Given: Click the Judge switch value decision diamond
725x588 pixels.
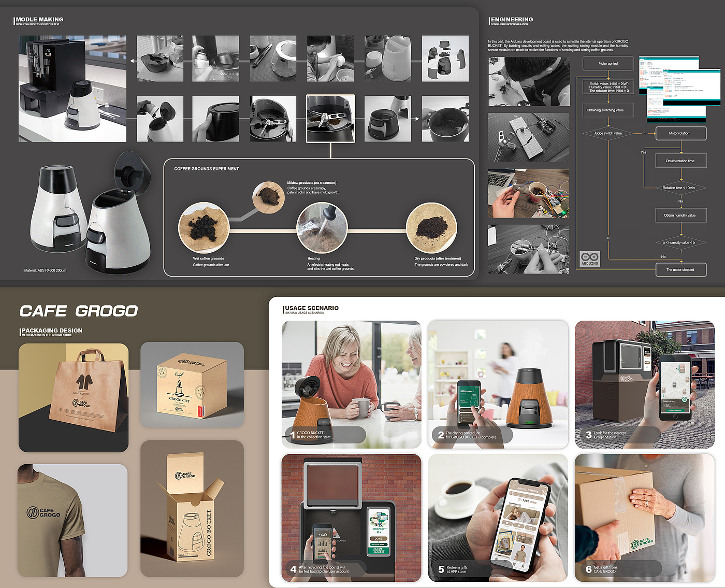Looking at the screenshot, I should tap(608, 133).
